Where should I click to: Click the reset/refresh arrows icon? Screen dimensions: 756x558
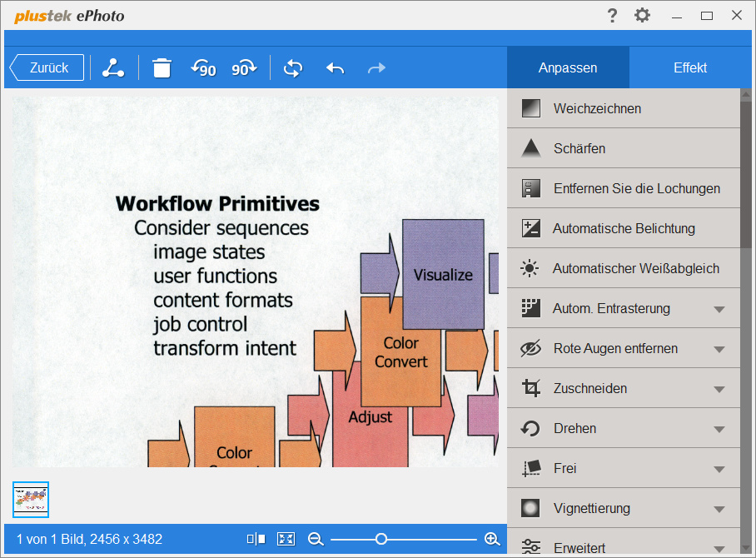293,68
